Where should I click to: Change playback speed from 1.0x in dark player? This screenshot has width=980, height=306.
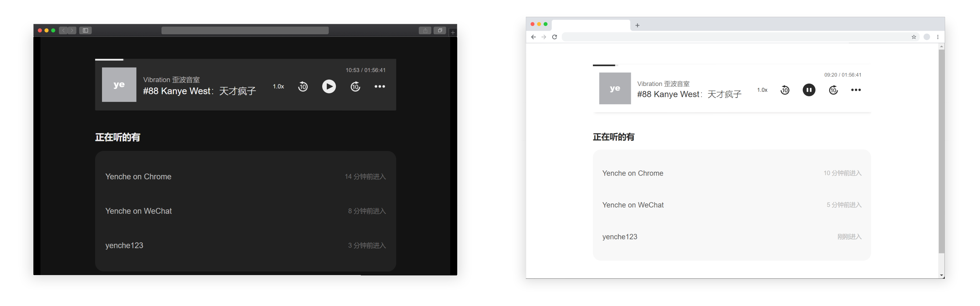pos(278,86)
